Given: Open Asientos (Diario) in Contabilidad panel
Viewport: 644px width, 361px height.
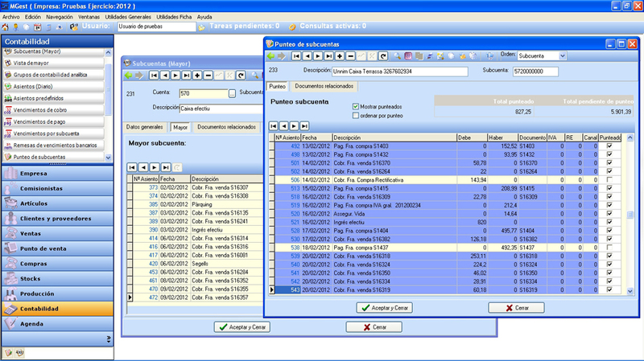Looking at the screenshot, I should pos(53,87).
